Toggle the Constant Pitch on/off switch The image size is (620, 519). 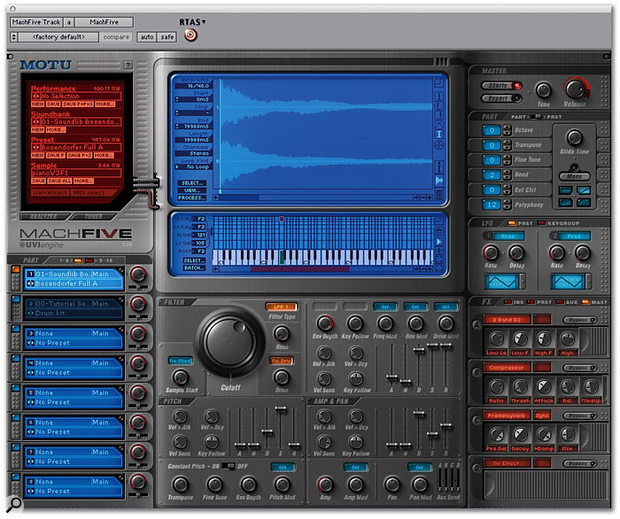(229, 466)
